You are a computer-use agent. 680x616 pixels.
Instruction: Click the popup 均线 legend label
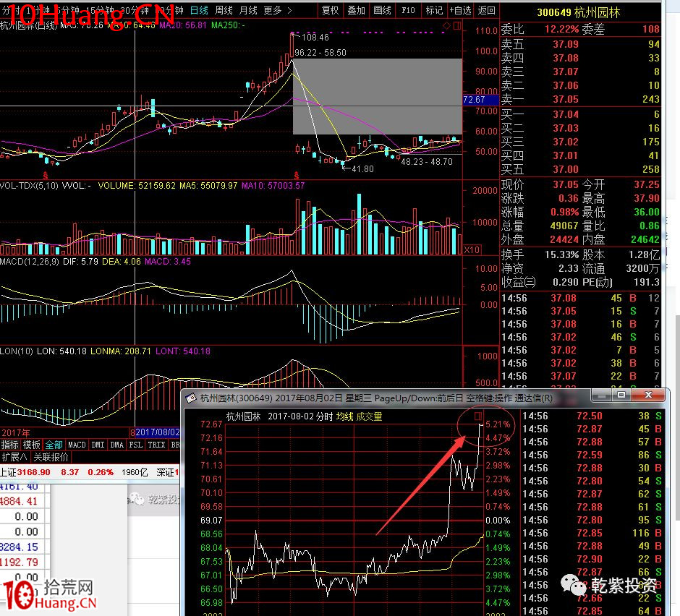[x=345, y=416]
